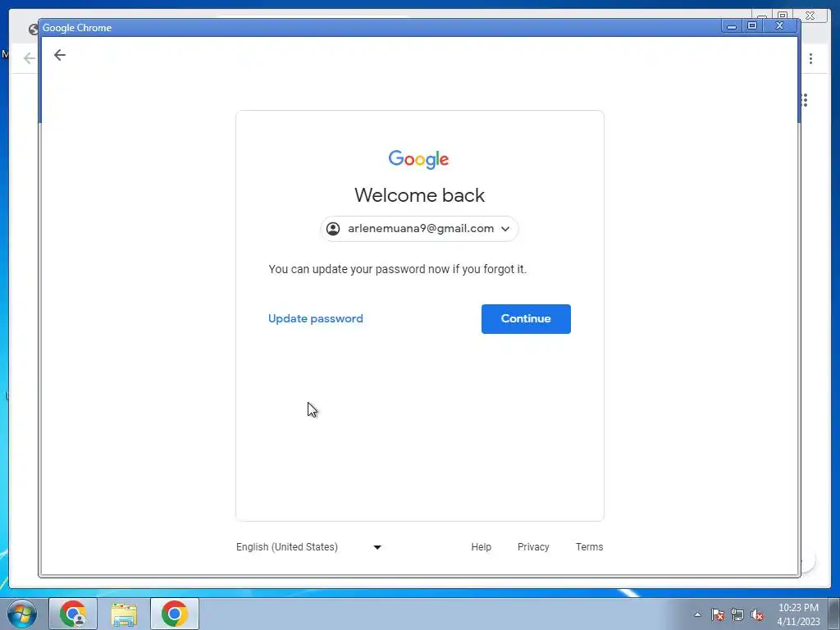Open three-dot menu of background Chrome window
This screenshot has width=840, height=630.
pos(810,58)
